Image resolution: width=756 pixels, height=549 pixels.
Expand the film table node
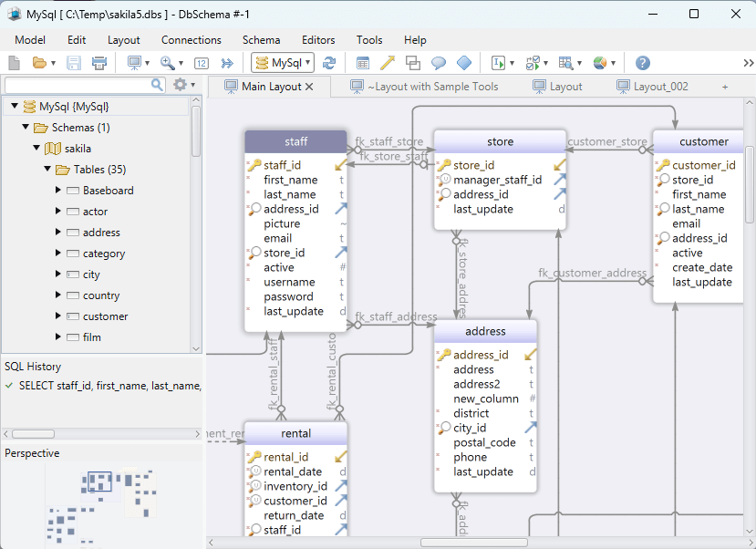click(57, 337)
